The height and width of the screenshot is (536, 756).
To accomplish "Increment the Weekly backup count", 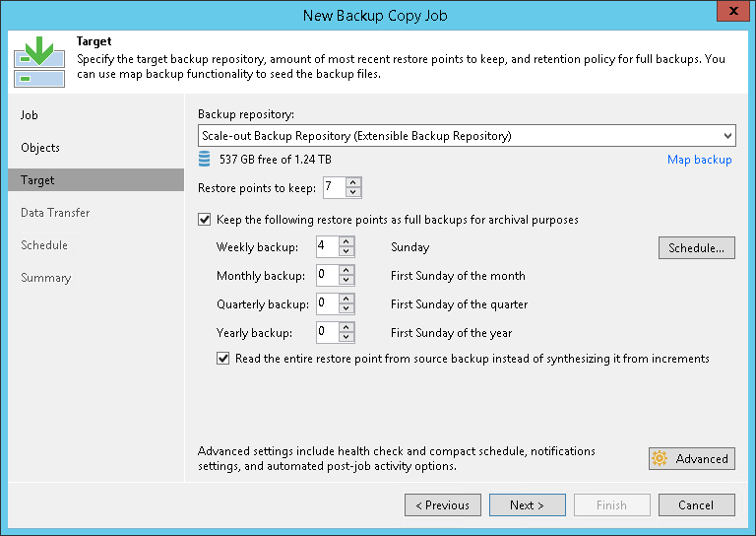I will (346, 242).
